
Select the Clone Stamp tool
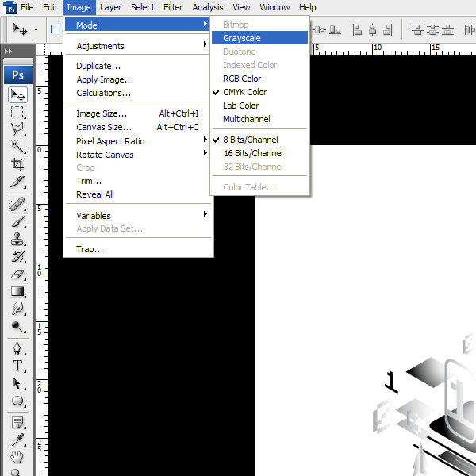17,240
